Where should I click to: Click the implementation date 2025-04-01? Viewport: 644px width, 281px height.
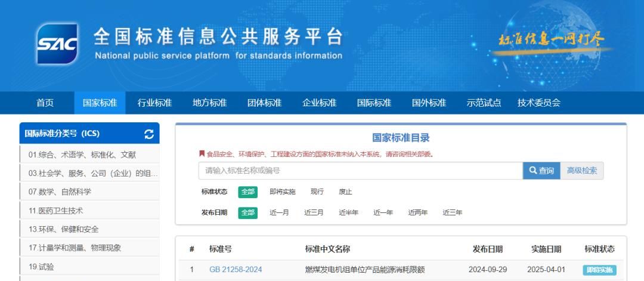(546, 270)
